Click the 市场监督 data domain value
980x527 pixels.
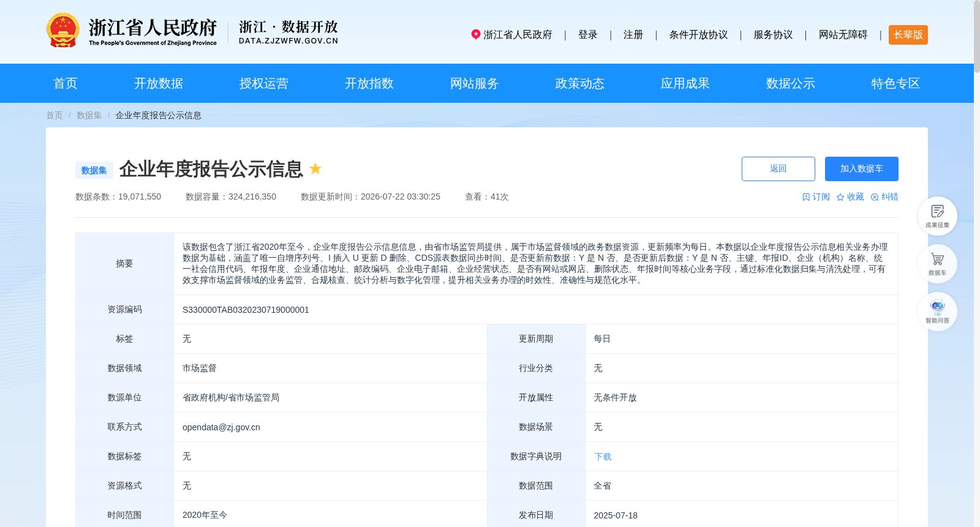[200, 368]
